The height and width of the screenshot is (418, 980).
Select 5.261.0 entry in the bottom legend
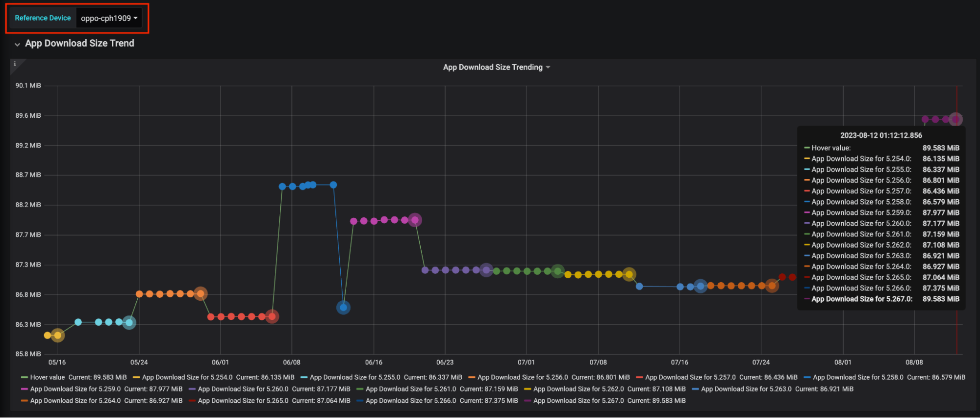coord(410,389)
